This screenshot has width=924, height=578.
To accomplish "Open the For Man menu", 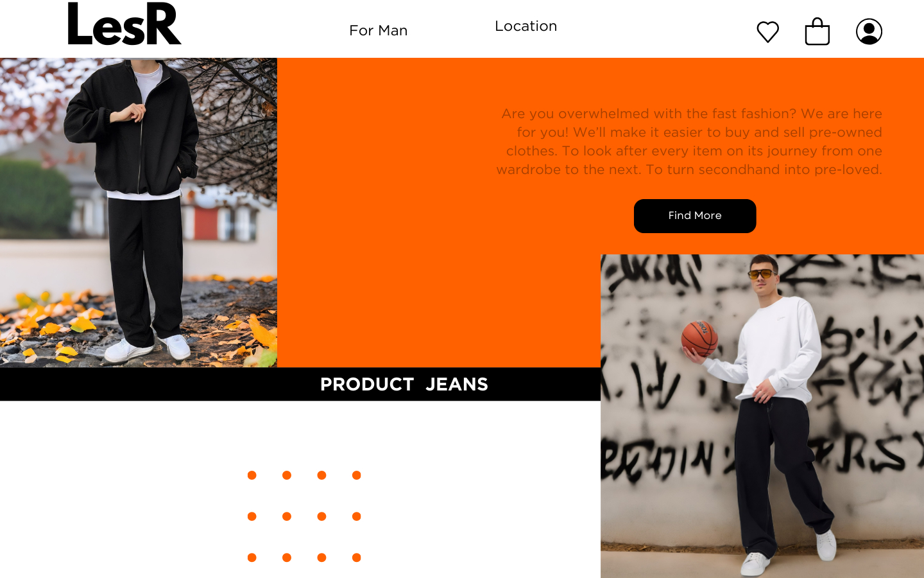I will pos(379,30).
